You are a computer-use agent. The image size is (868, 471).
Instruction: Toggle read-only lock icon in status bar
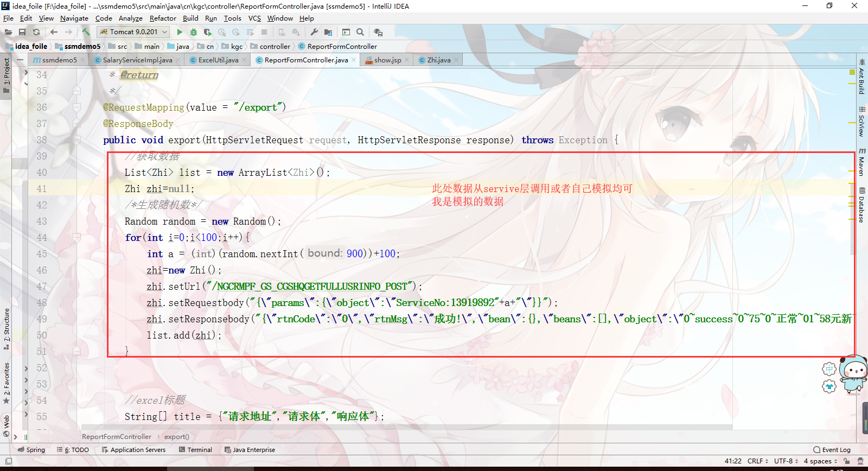[847, 461]
